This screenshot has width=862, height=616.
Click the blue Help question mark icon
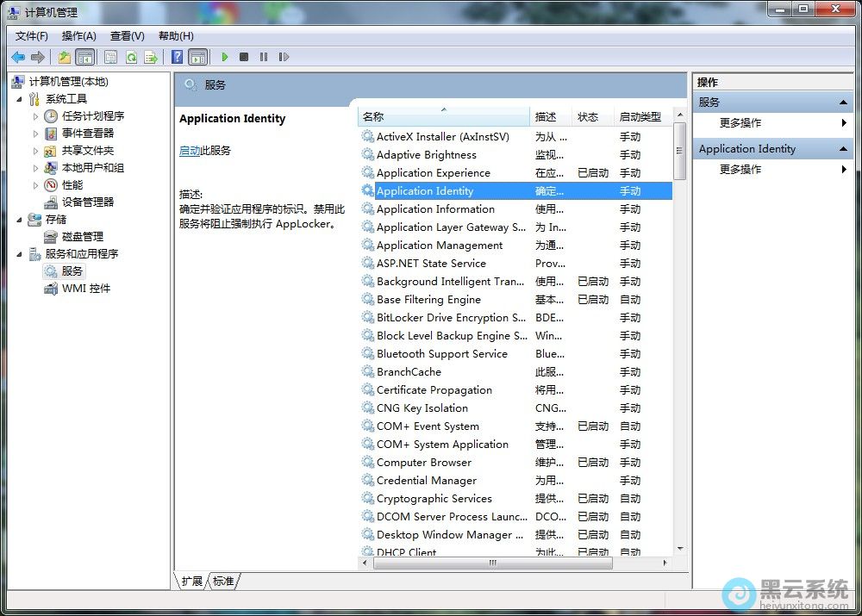pos(177,57)
